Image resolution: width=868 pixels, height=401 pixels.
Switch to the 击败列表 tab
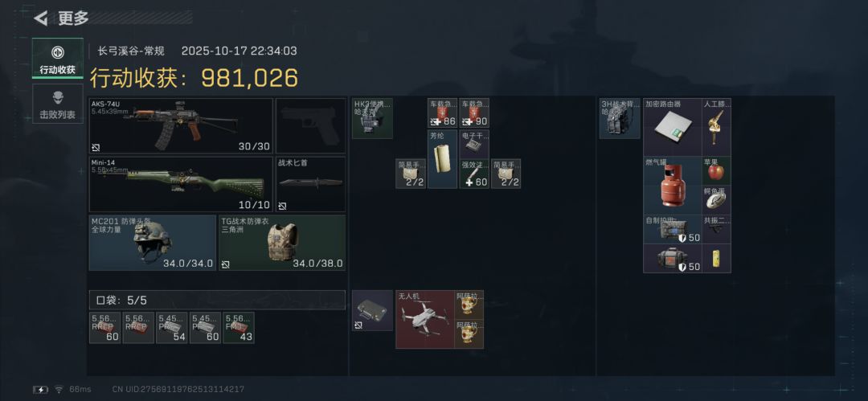click(x=58, y=104)
